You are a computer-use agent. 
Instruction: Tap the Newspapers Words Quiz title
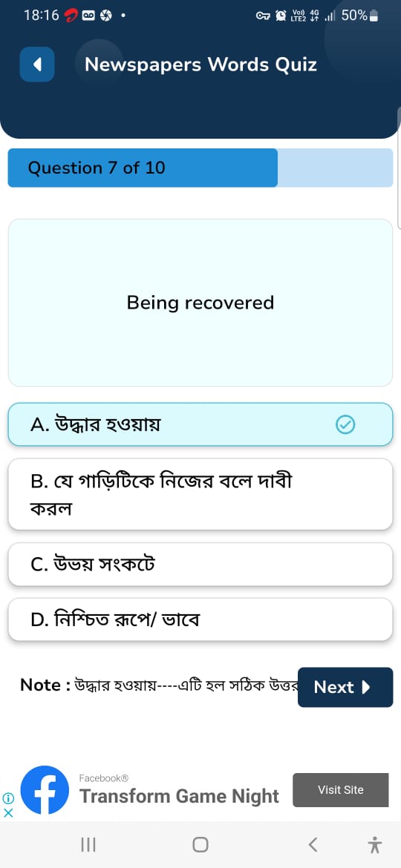click(201, 65)
